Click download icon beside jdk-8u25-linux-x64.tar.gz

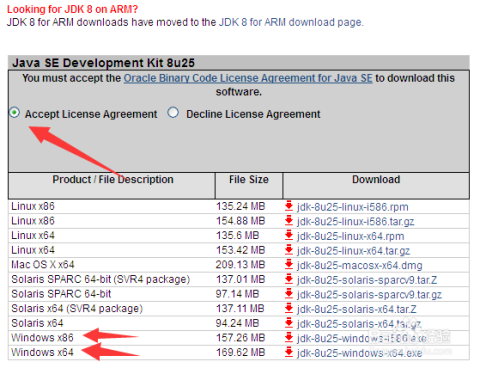(289, 250)
